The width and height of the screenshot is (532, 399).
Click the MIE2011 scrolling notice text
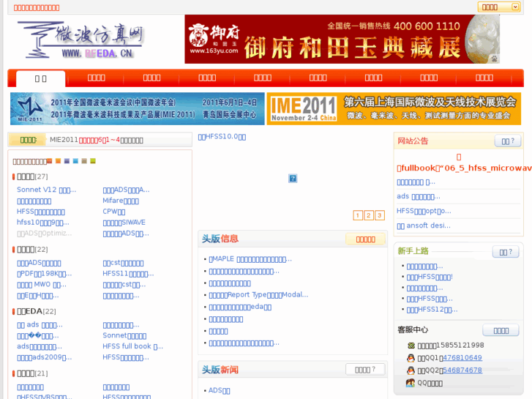pos(97,140)
